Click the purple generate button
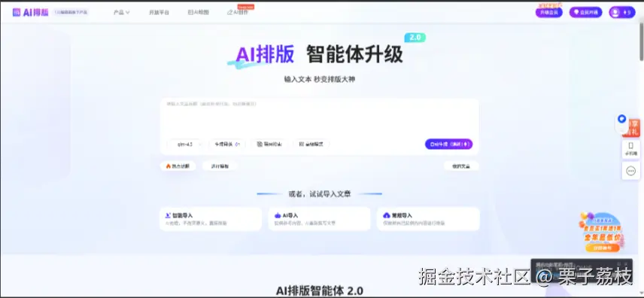Image resolution: width=644 pixels, height=298 pixels. (x=448, y=144)
